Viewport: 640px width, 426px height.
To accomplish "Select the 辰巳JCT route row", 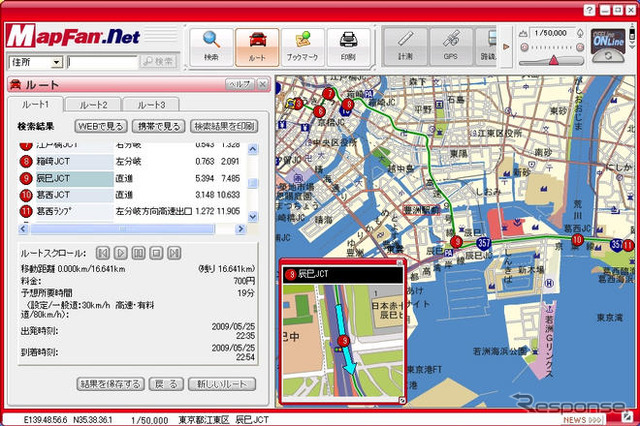I will pos(131,178).
